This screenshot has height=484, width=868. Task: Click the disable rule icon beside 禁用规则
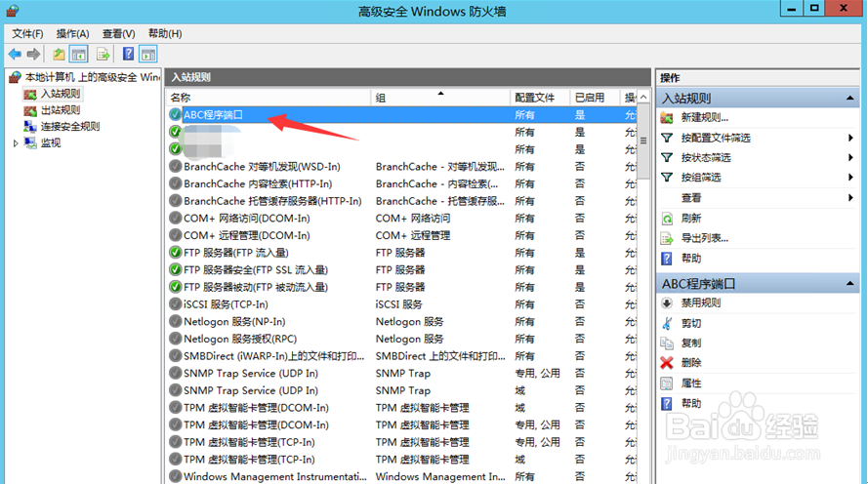click(667, 303)
